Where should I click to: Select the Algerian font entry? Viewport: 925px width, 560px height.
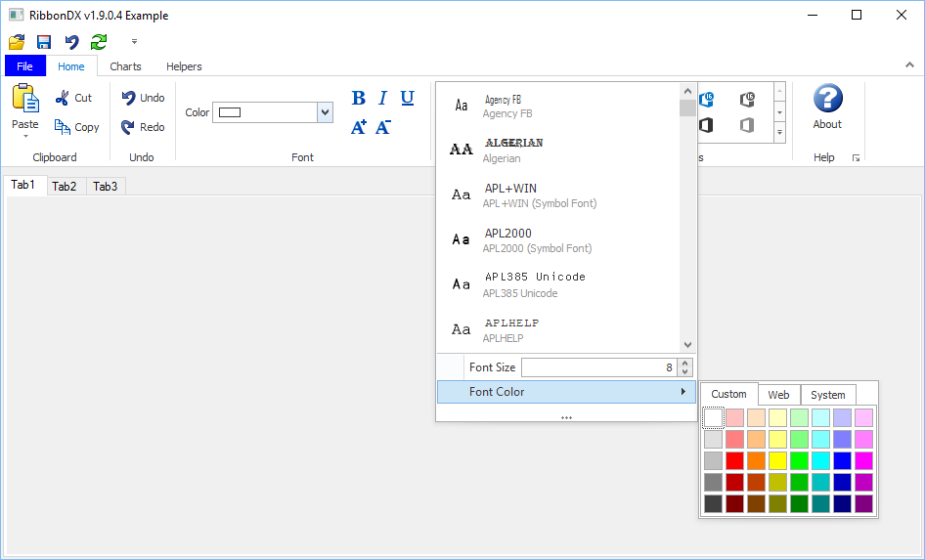click(558, 151)
